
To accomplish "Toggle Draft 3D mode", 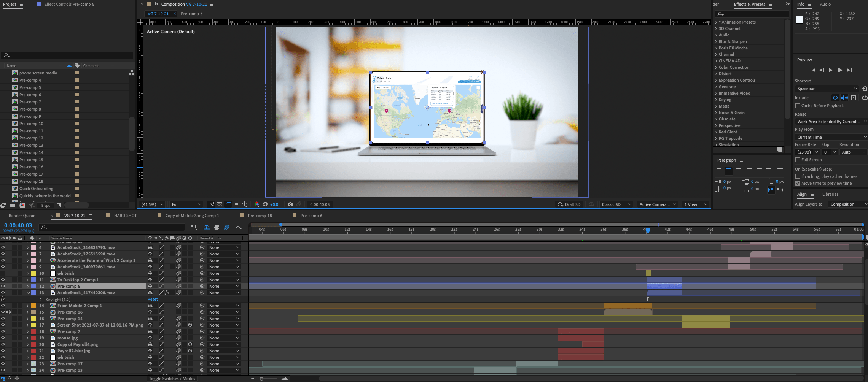I will point(569,204).
